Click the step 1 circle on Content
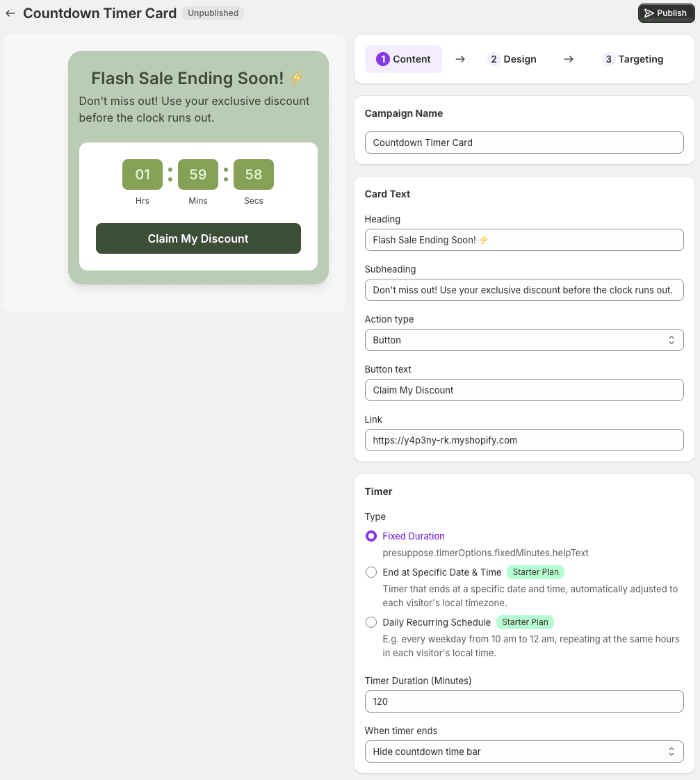Viewport: 700px width, 780px height. click(382, 59)
